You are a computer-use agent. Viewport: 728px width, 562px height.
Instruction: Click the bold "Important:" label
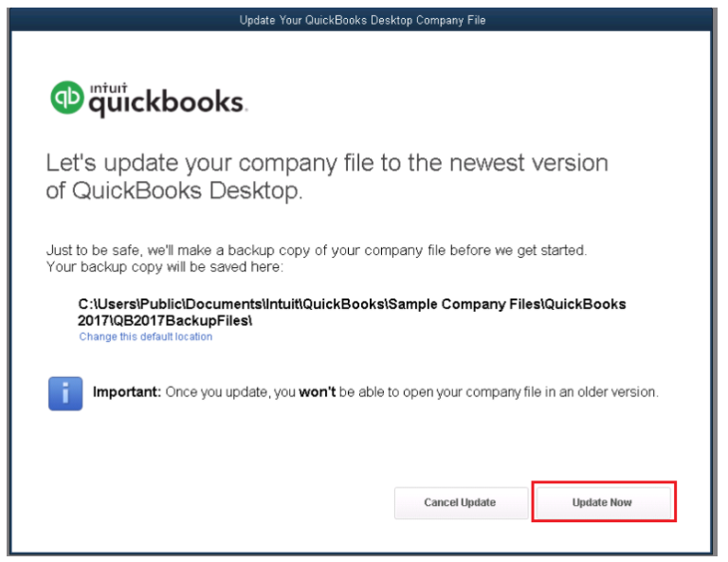pyautogui.click(x=127, y=392)
